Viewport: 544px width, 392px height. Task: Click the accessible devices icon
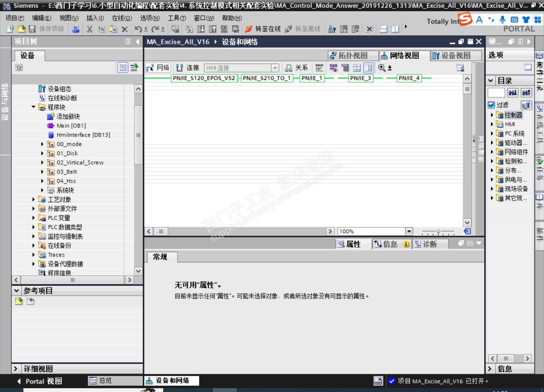[332, 29]
